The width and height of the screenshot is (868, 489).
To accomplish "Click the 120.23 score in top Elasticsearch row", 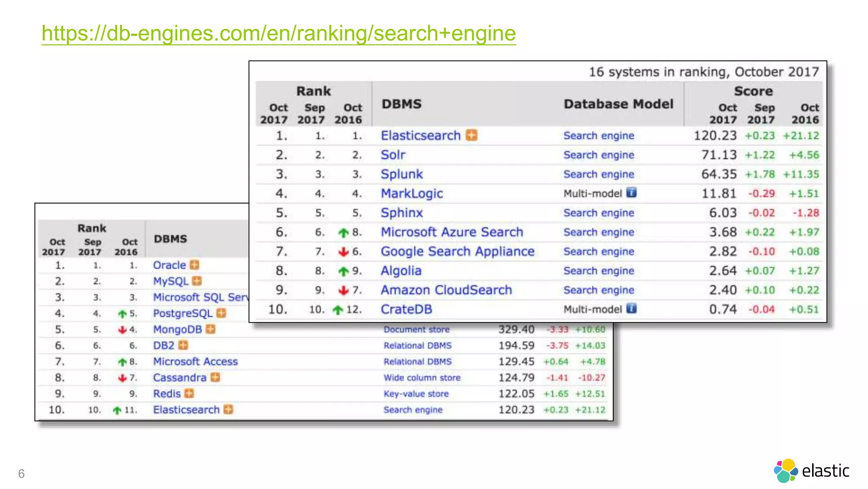I will coord(715,136).
